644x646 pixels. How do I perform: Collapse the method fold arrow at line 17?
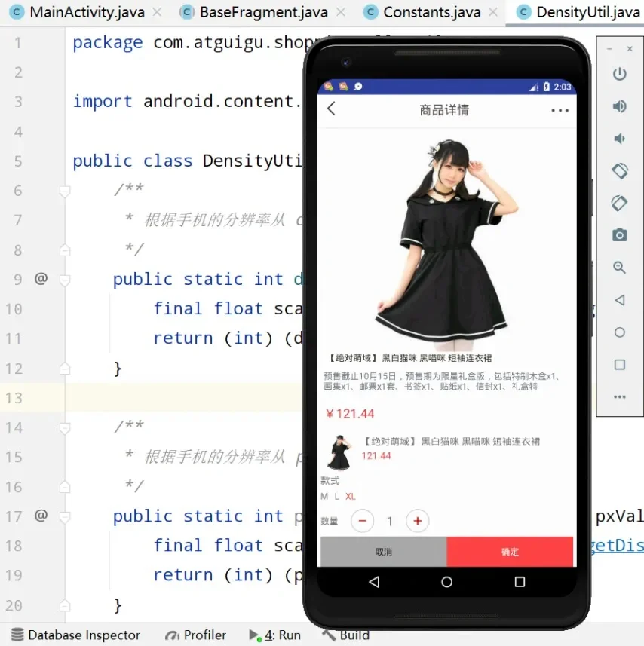(64, 516)
